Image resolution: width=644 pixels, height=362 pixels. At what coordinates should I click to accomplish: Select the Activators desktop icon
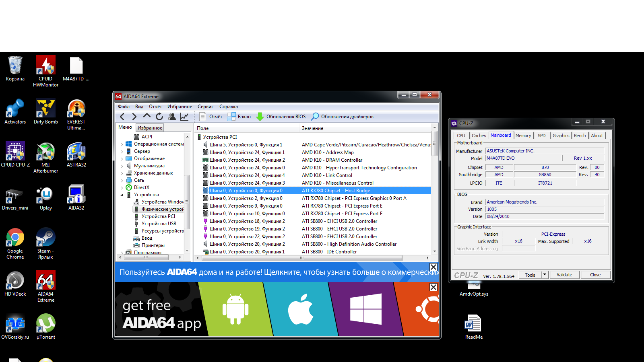pos(15,112)
